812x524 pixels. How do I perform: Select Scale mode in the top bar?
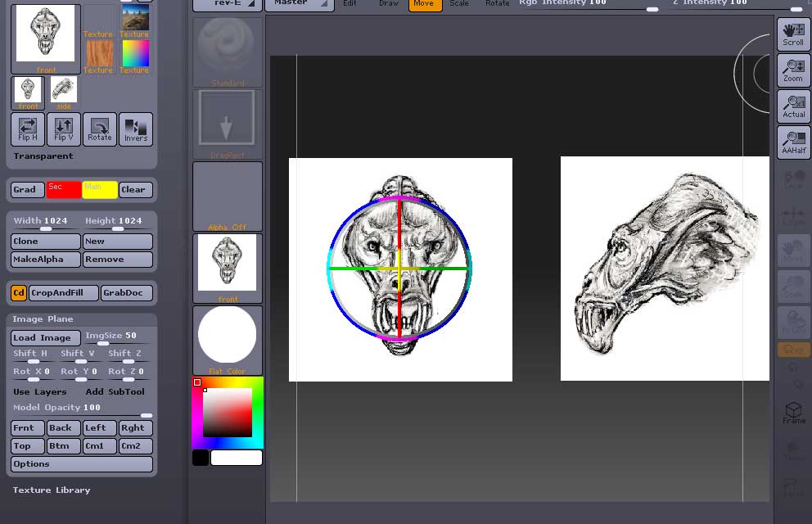pos(459,4)
